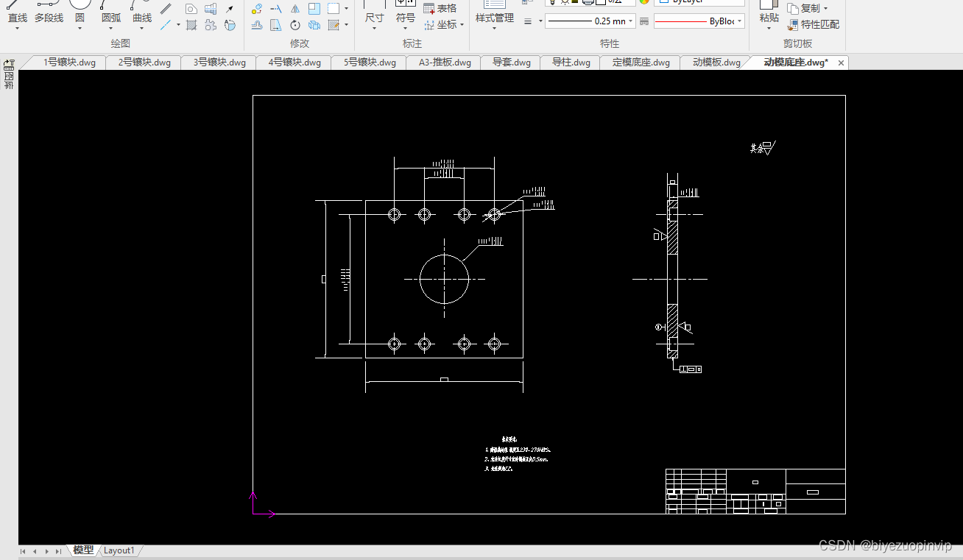The height and width of the screenshot is (560, 963).
Task: Click the dashed-line trim icon in 修改
Action: click(x=275, y=9)
